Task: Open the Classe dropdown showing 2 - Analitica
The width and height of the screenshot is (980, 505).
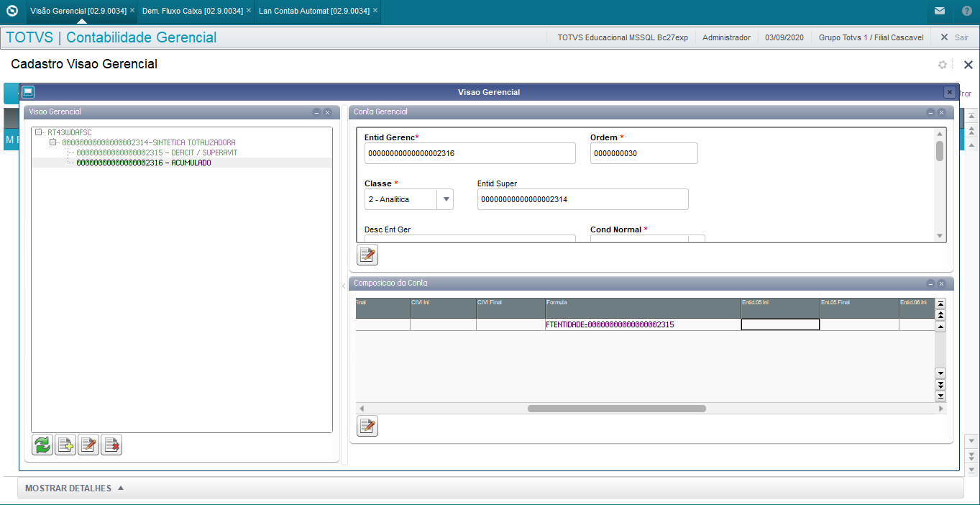Action: pyautogui.click(x=446, y=199)
